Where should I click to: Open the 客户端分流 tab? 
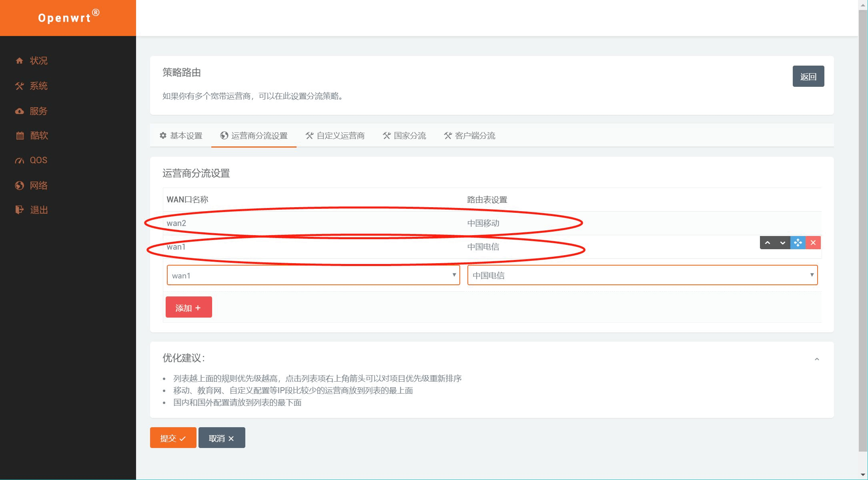[x=469, y=136]
